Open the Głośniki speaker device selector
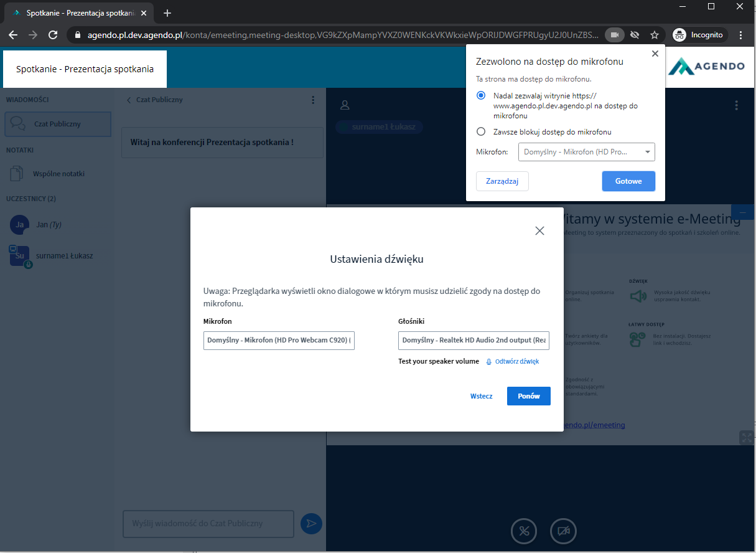 474,341
